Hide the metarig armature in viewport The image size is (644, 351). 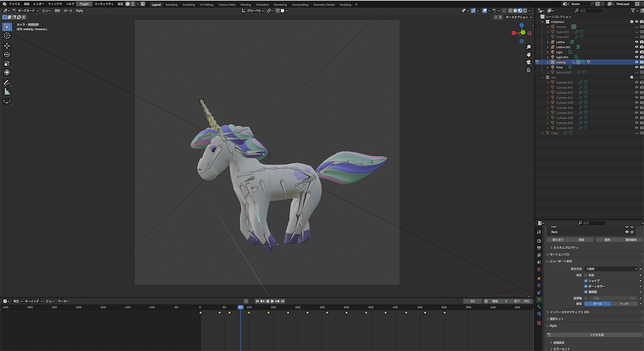coord(636,62)
